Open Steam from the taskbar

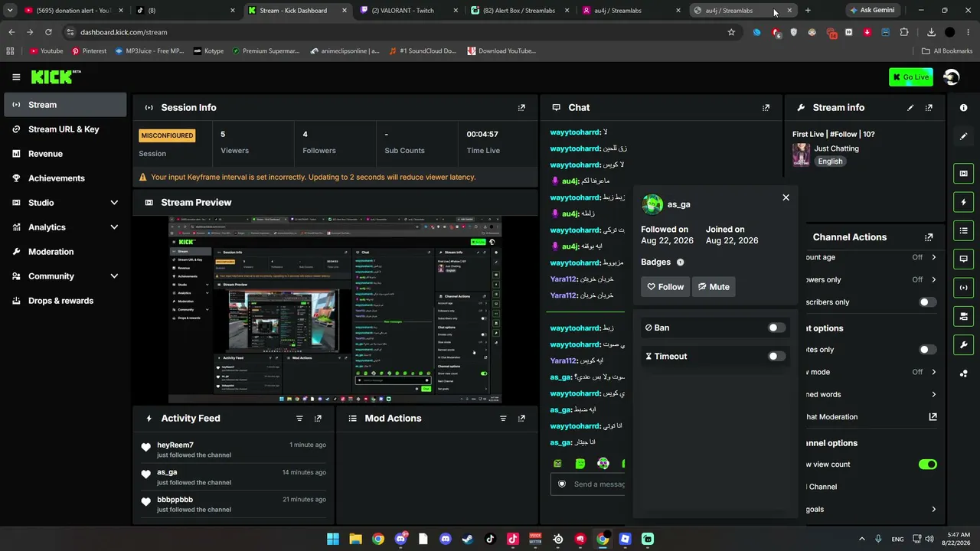[468, 539]
